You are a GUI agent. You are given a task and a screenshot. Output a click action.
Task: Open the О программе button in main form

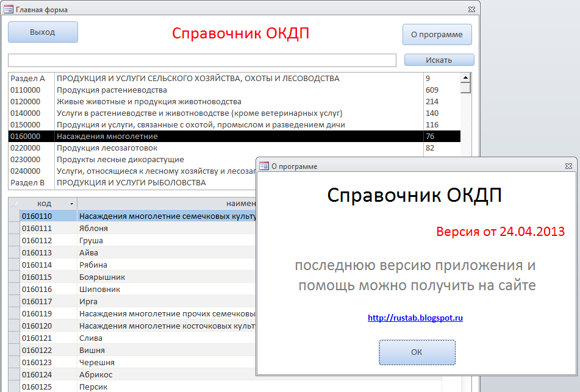click(437, 35)
